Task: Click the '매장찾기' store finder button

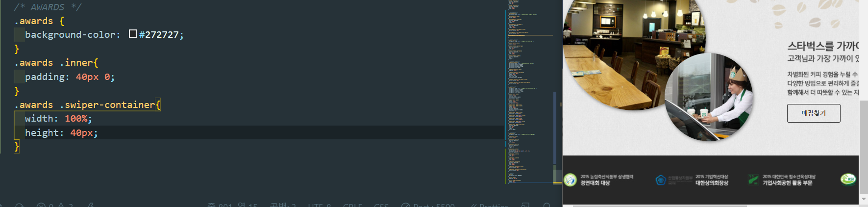Action: (814, 113)
